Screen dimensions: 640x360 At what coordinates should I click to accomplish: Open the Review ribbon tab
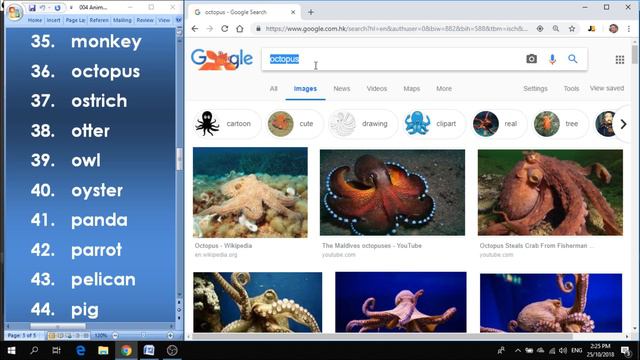(145, 20)
